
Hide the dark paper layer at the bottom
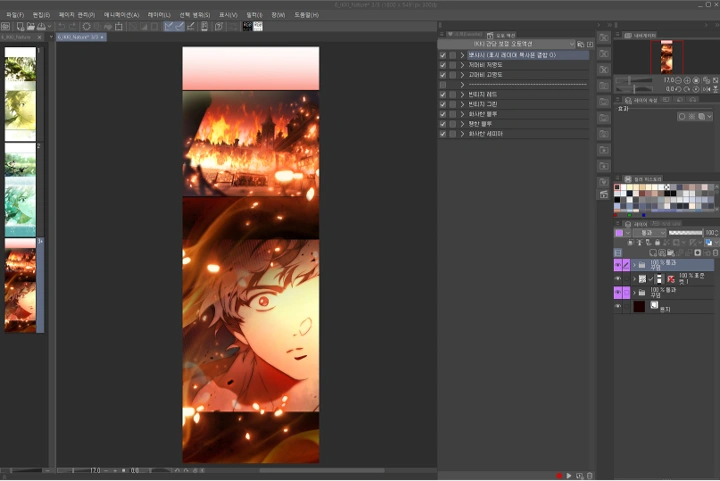point(618,306)
